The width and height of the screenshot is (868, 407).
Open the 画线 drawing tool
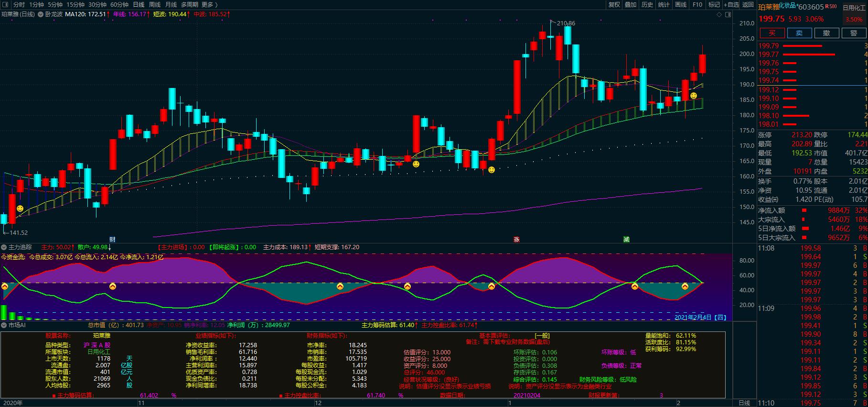click(x=680, y=4)
